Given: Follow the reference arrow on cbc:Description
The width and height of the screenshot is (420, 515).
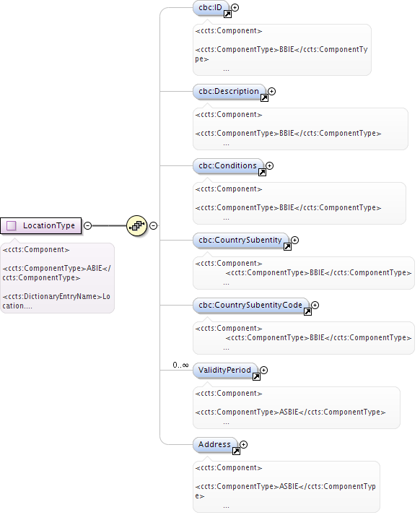Looking at the screenshot, I should (264, 98).
